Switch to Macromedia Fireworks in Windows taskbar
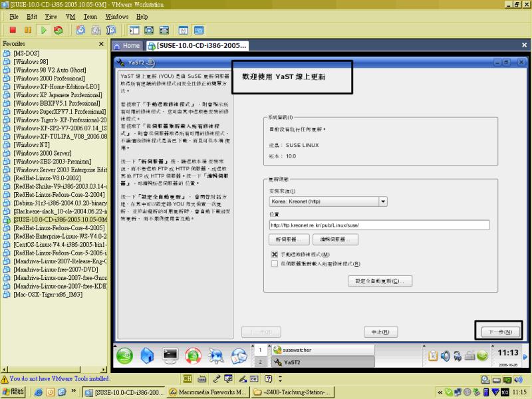 [x=208, y=392]
